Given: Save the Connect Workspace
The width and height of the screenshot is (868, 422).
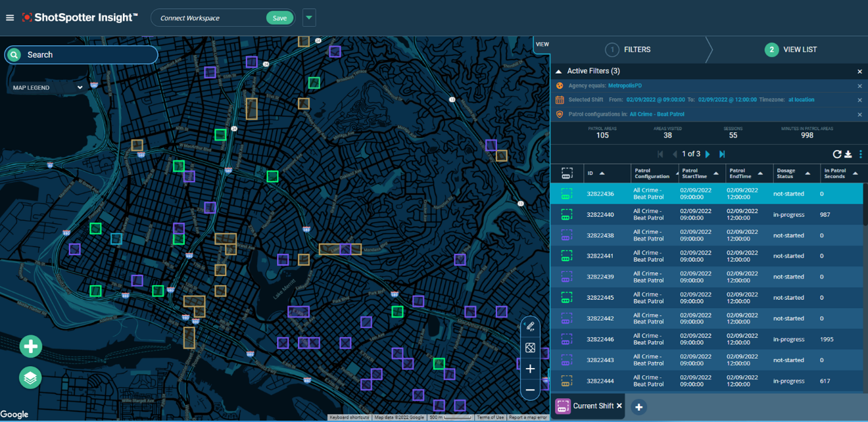Looking at the screenshot, I should coord(279,18).
